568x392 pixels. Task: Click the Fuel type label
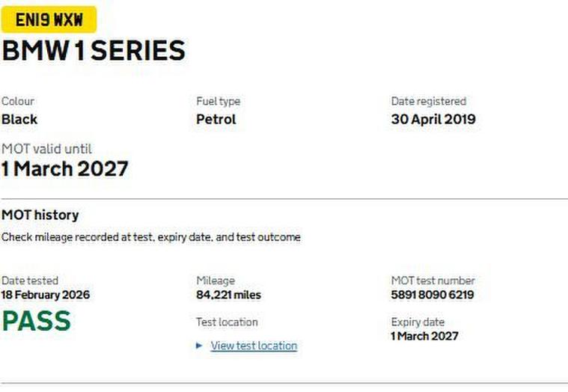click(218, 101)
